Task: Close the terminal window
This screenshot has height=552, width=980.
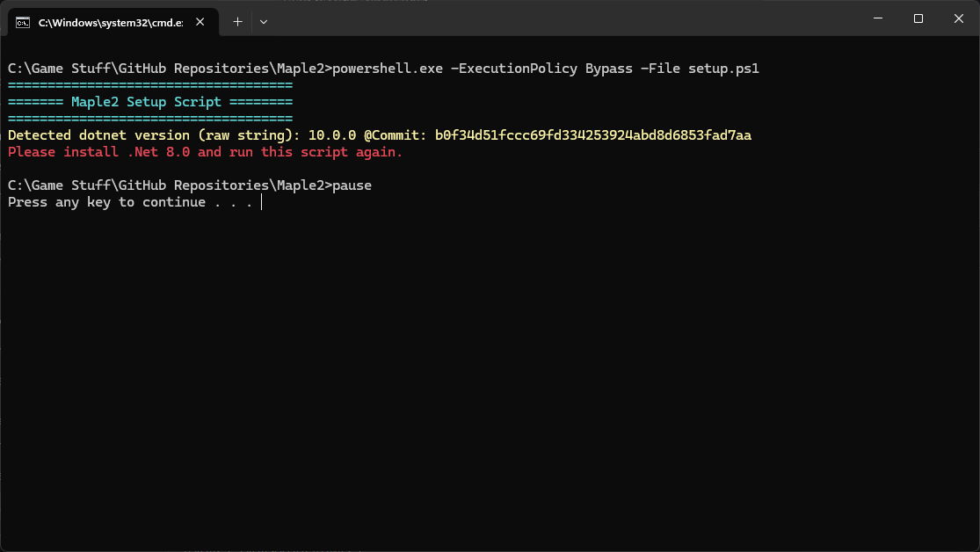Action: (958, 18)
